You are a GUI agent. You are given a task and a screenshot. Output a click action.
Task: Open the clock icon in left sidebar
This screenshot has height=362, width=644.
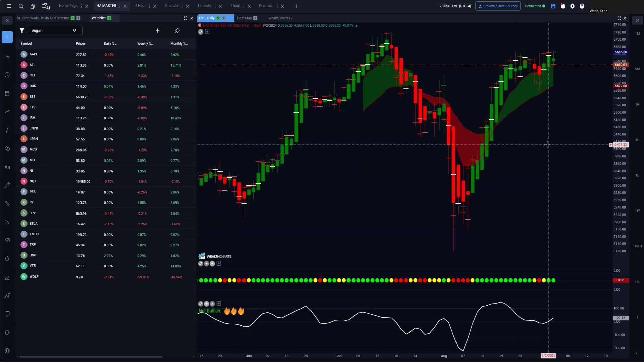(7, 75)
